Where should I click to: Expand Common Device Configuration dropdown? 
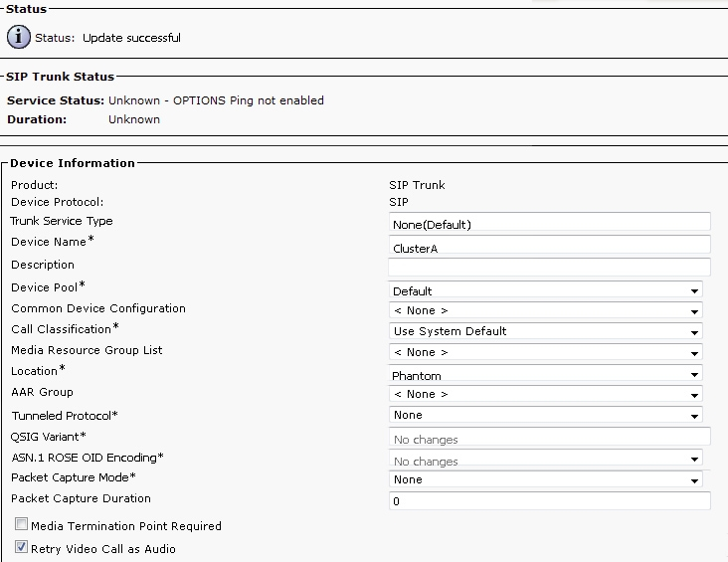(546, 311)
